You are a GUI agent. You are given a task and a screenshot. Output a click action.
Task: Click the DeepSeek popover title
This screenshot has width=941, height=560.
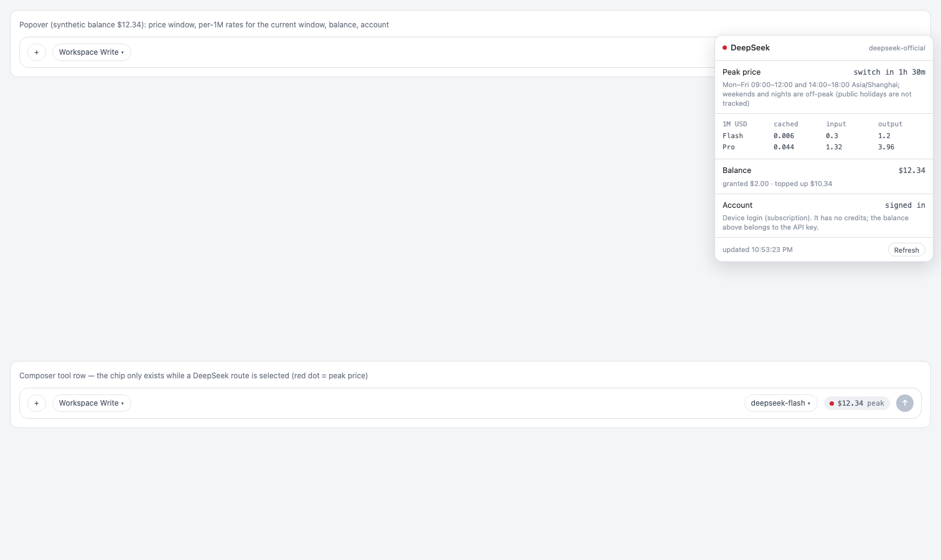pyautogui.click(x=750, y=48)
